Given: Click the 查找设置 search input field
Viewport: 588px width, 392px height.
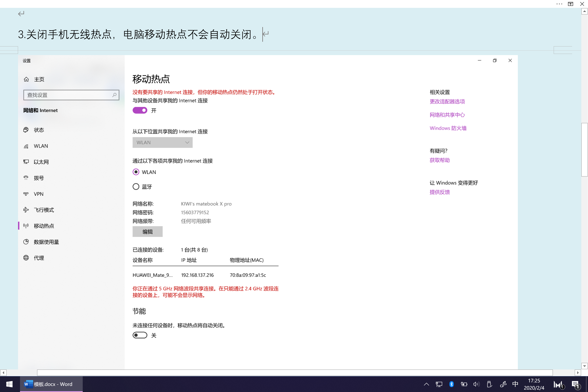Looking at the screenshot, I should (71, 95).
